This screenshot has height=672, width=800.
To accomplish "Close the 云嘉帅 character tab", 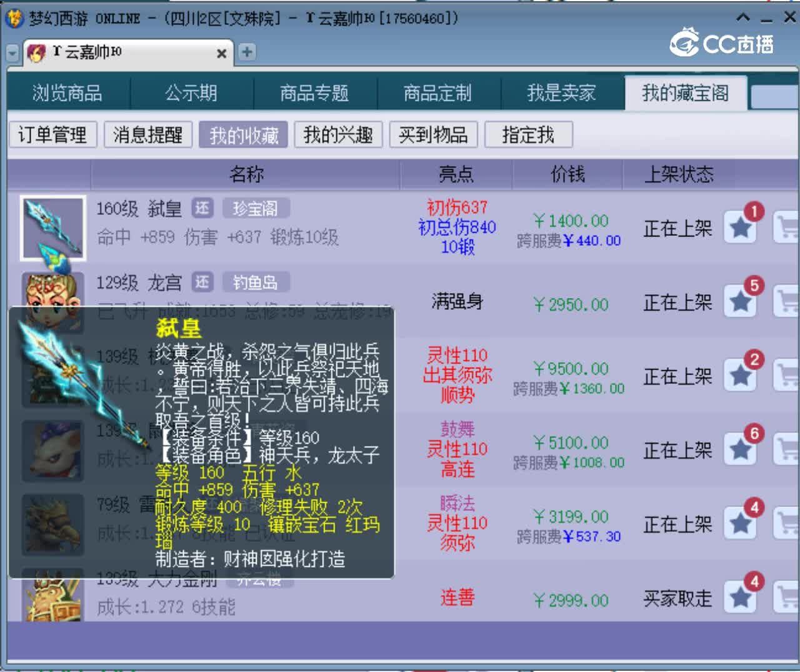I will (x=221, y=54).
